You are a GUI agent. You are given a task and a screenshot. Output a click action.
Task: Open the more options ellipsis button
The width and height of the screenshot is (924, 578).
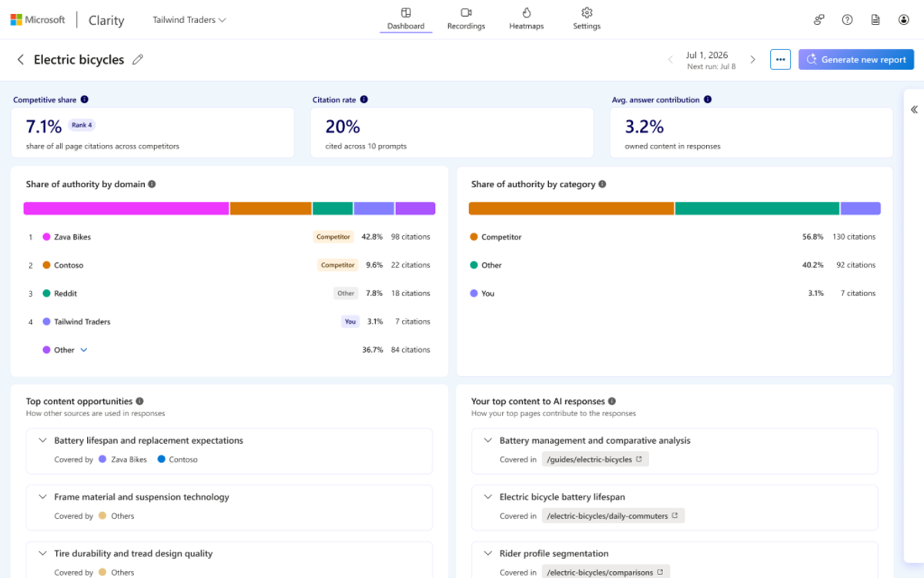click(780, 60)
